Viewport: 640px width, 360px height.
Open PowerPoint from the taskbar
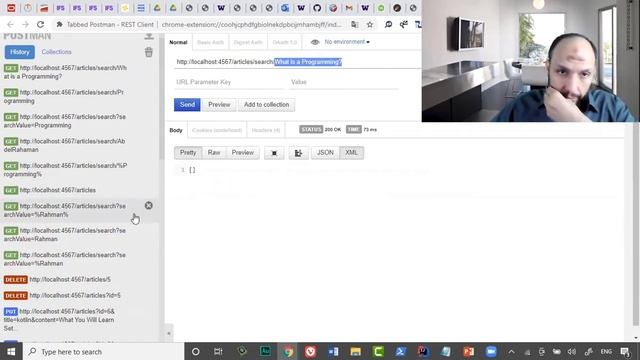pyautogui.click(x=469, y=351)
